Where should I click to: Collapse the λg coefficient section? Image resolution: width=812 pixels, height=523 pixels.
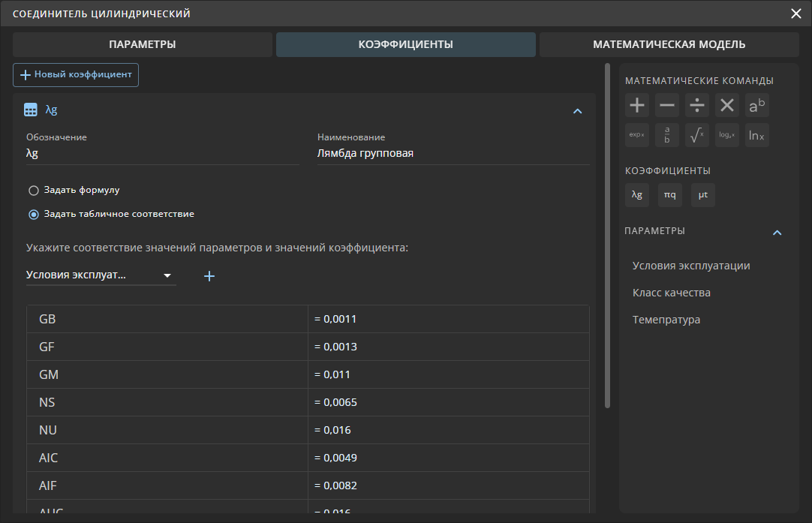tap(577, 111)
